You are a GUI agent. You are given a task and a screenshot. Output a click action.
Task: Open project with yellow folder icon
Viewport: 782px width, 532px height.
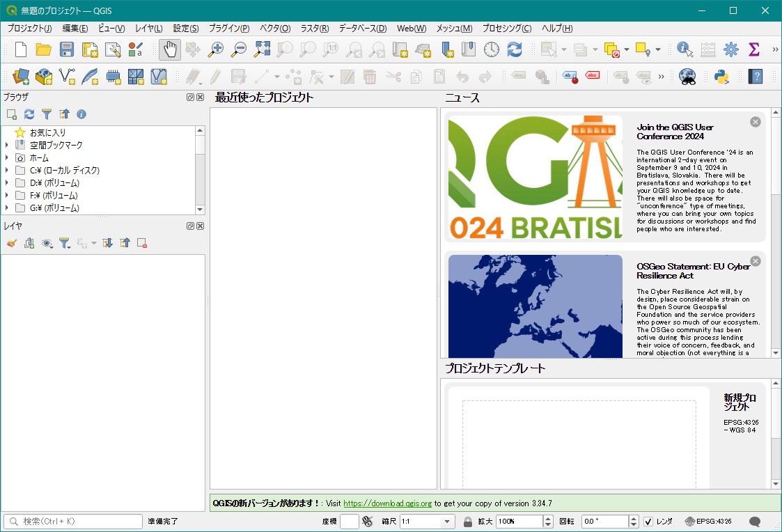pos(43,49)
